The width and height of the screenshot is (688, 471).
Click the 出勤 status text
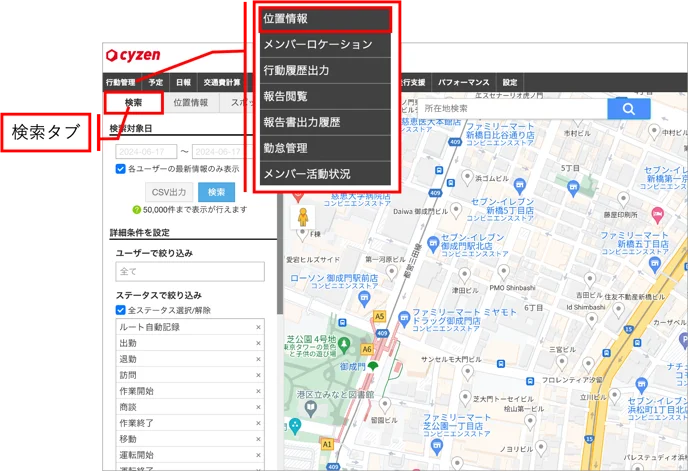tap(128, 343)
